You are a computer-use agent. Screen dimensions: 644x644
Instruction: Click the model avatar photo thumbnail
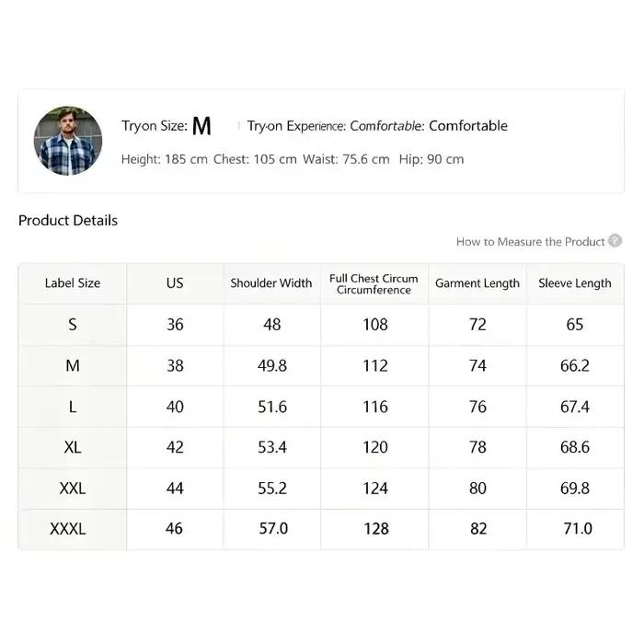(68, 141)
